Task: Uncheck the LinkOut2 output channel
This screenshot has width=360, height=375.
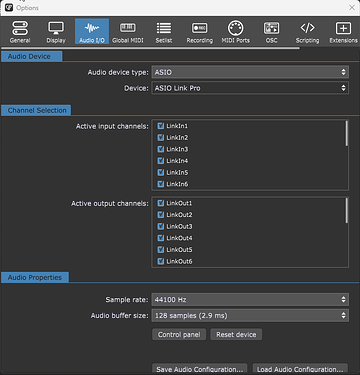Action: click(161, 215)
